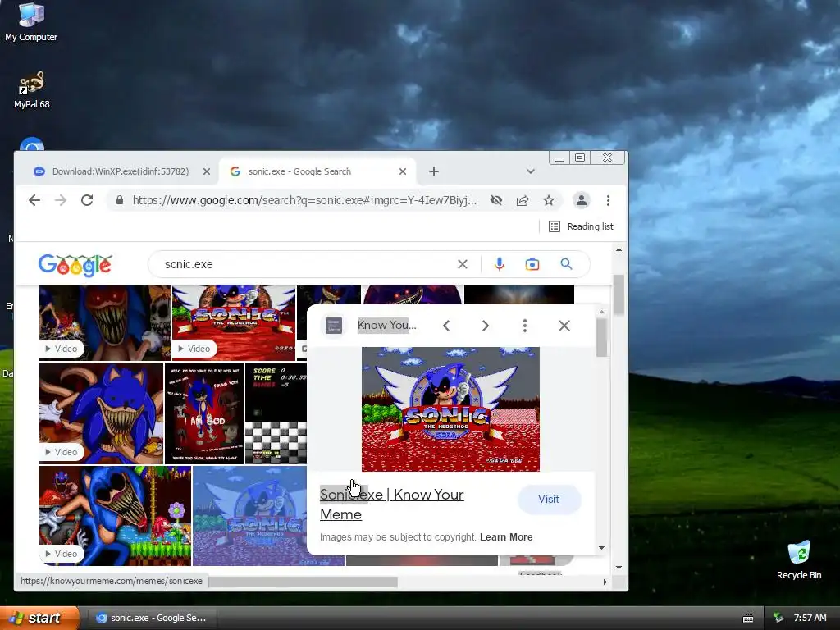Maximize the browser window

pos(580,158)
